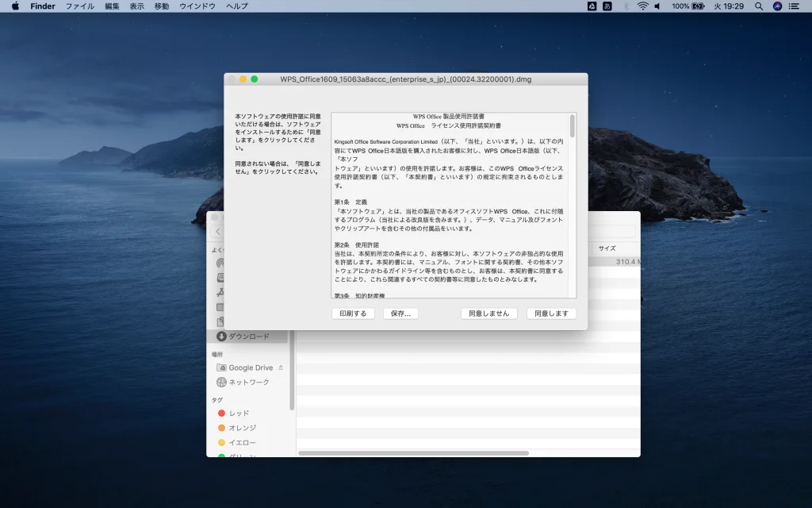This screenshot has height=508, width=812.
Task: Zoom the WPS Office dmg window
Action: click(255, 79)
